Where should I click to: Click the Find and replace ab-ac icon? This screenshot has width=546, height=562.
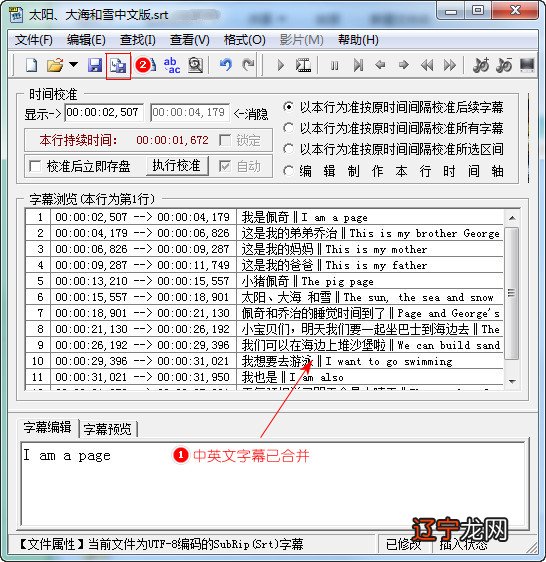(172, 65)
